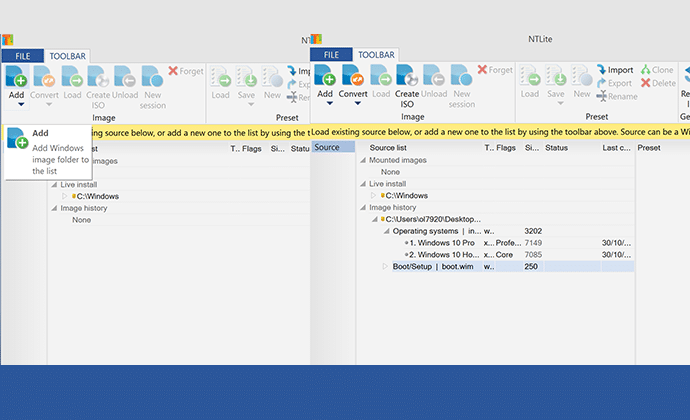
Task: Click Import preset in right window
Action: [x=615, y=70]
